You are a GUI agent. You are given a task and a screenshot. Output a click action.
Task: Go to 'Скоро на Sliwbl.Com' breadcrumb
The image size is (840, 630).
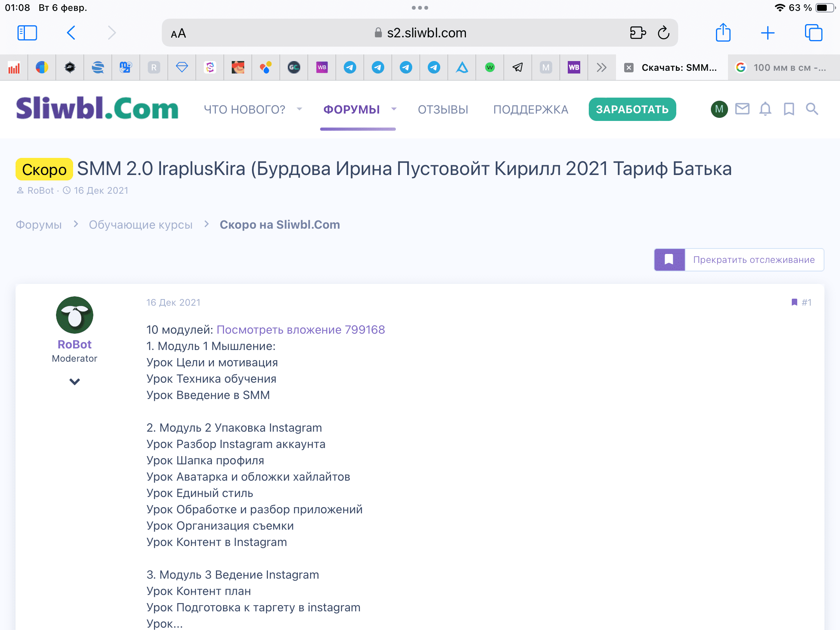(x=280, y=225)
